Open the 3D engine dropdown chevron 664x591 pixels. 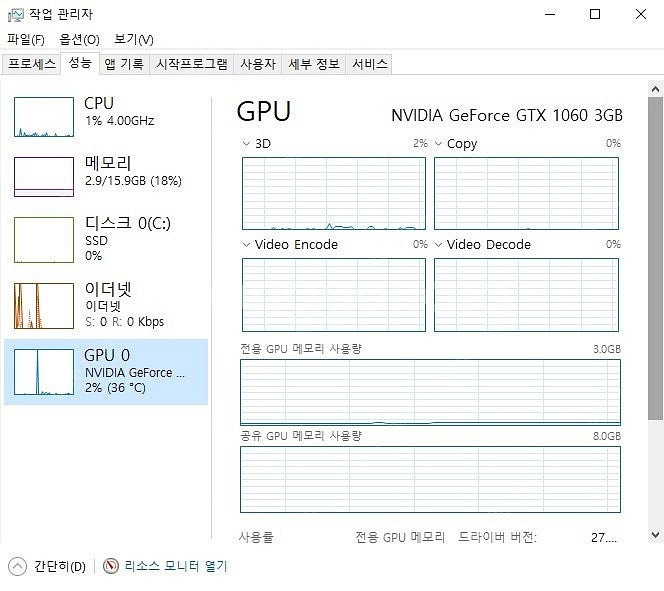tap(246, 144)
